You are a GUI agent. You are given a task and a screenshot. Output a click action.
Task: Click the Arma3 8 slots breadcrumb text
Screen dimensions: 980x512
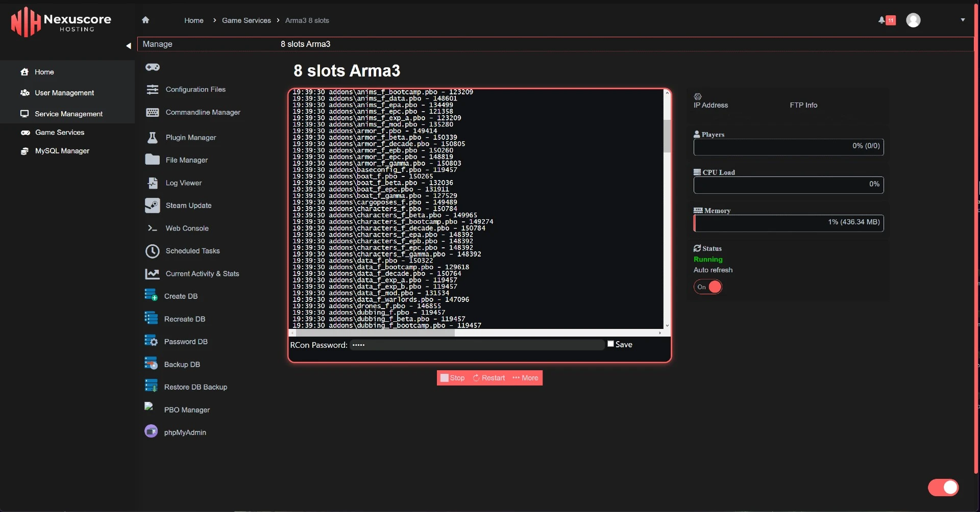307,20
